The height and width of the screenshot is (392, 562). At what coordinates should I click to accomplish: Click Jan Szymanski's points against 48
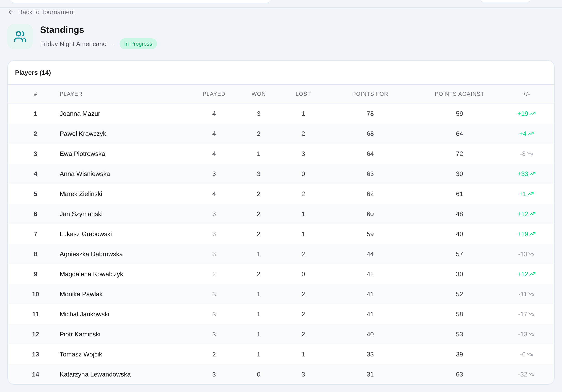459,214
